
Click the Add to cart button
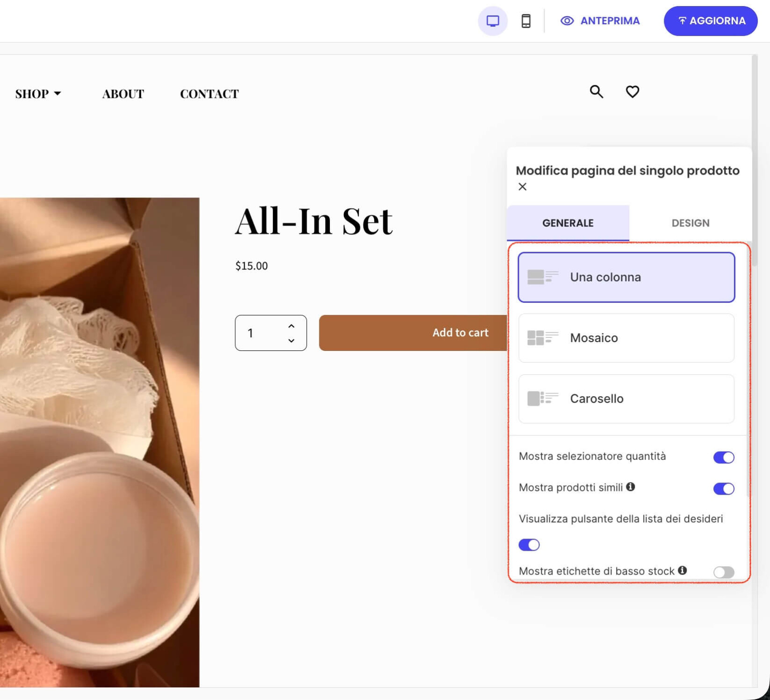414,333
